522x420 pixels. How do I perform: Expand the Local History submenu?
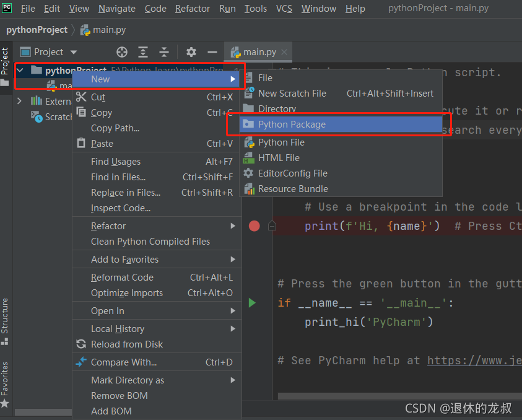click(157, 328)
